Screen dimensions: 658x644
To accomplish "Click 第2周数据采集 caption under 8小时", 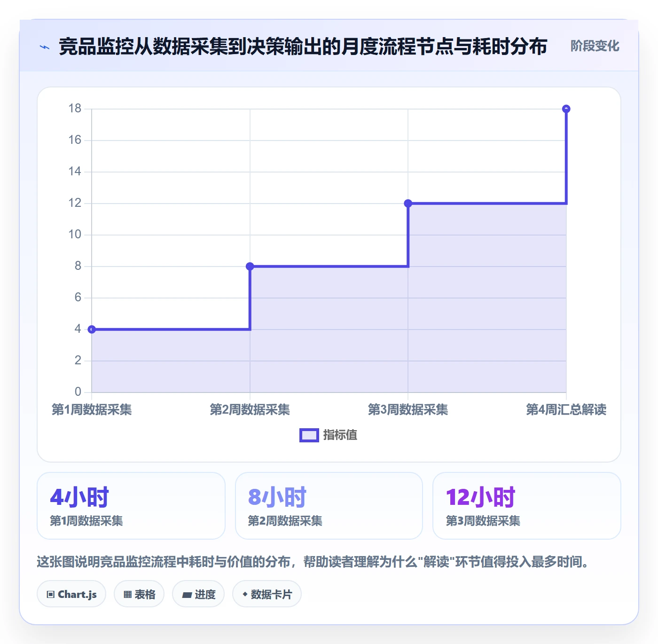I will point(285,521).
